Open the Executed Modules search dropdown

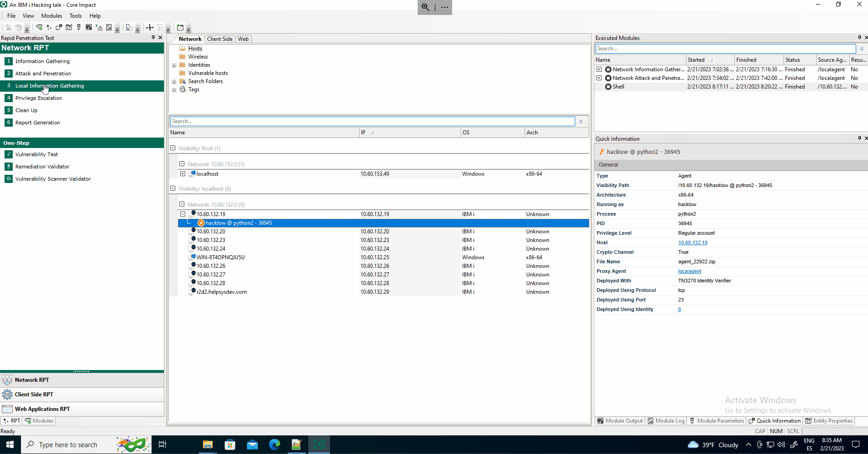(x=862, y=49)
